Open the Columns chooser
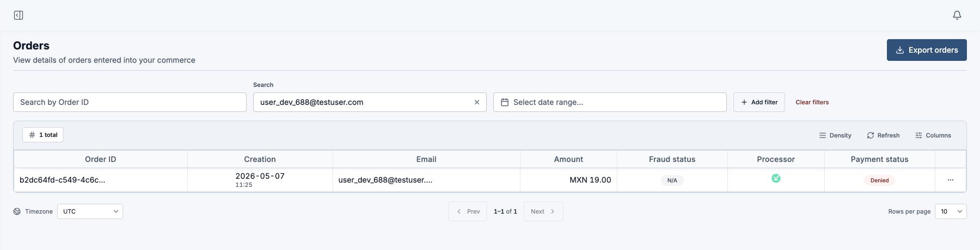The width and height of the screenshot is (980, 250). [x=933, y=135]
